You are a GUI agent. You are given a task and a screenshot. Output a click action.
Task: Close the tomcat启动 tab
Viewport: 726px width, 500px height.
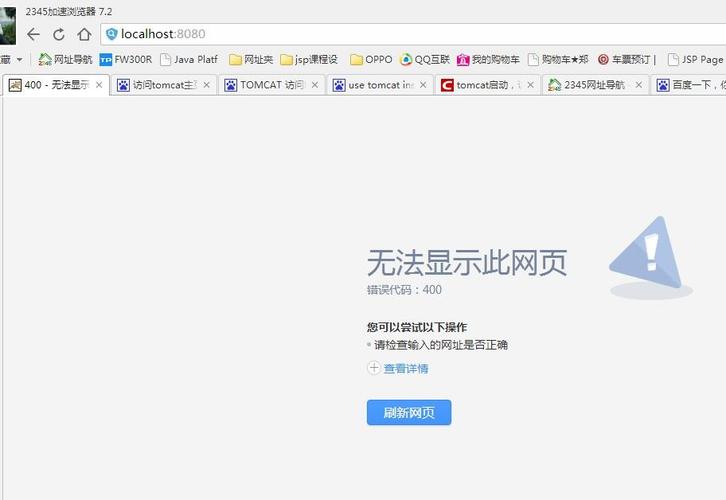[531, 85]
